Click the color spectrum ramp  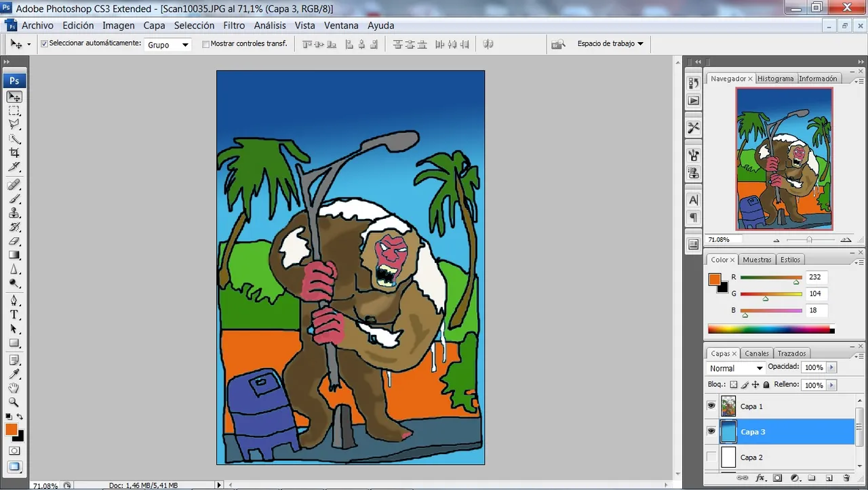[x=771, y=329]
